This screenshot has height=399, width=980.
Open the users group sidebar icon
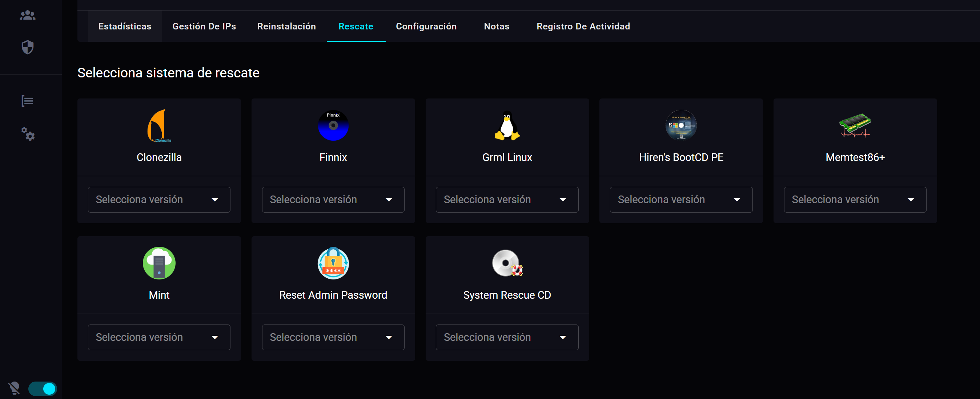27,15
